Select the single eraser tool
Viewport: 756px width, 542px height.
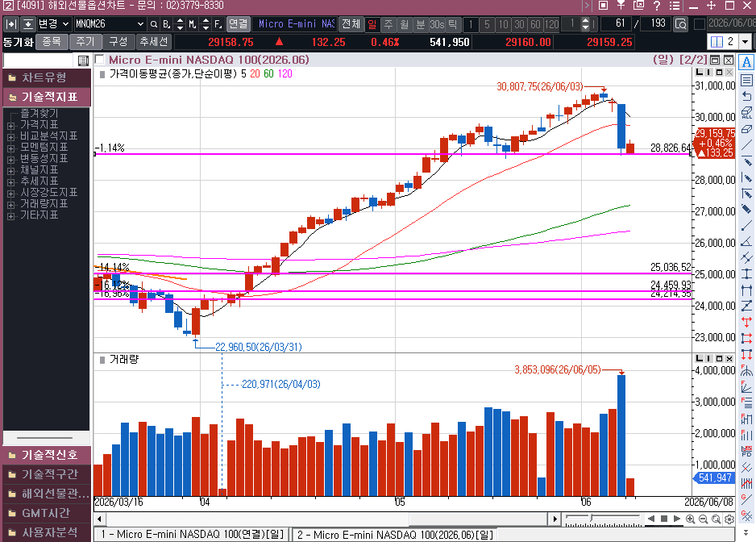coord(746,129)
